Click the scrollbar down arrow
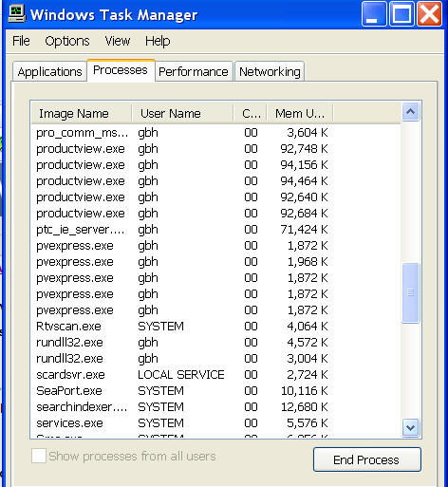Image resolution: width=448 pixels, height=487 pixels. [x=411, y=428]
